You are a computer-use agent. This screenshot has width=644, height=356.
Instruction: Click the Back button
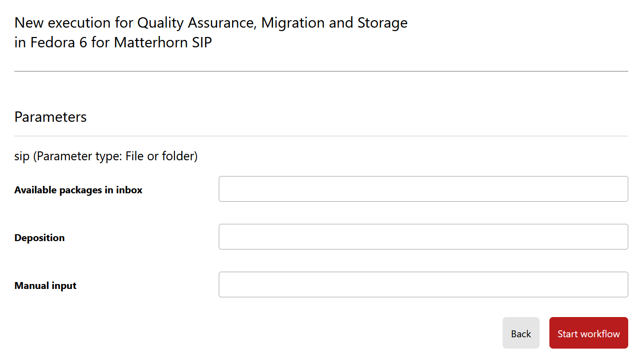[521, 333]
